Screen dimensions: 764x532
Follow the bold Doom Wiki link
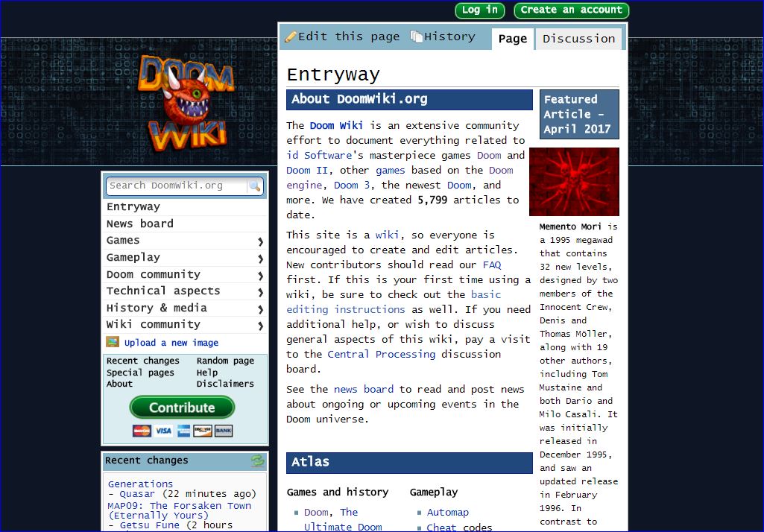(336, 125)
